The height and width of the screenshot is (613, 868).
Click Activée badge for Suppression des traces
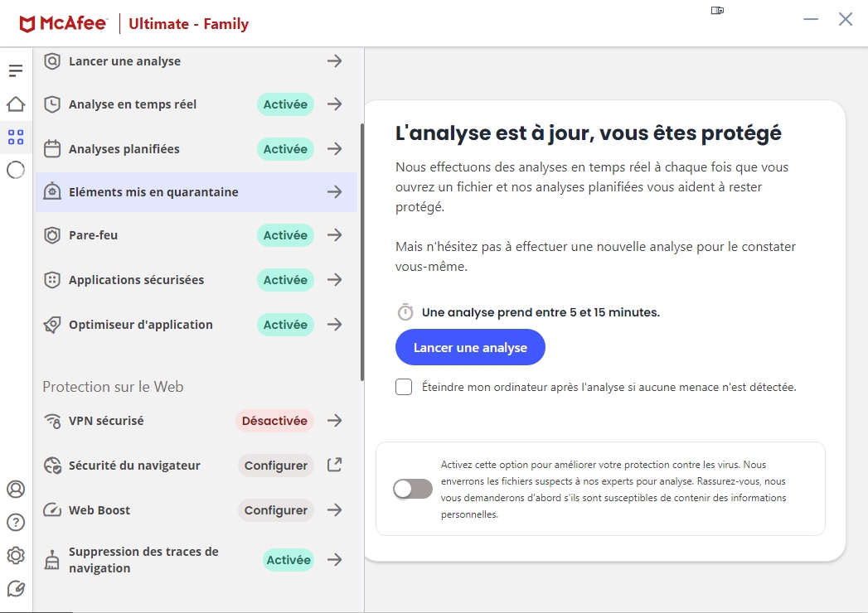(289, 560)
